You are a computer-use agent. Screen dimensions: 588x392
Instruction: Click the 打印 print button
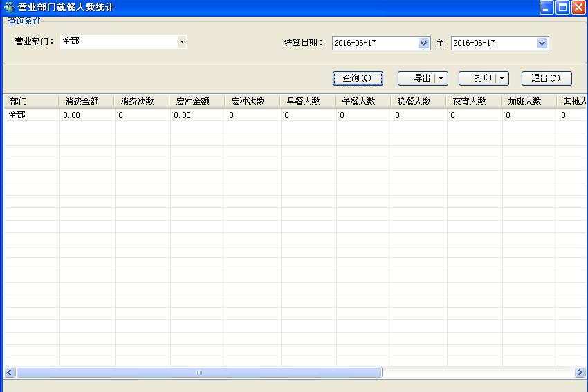coord(478,78)
